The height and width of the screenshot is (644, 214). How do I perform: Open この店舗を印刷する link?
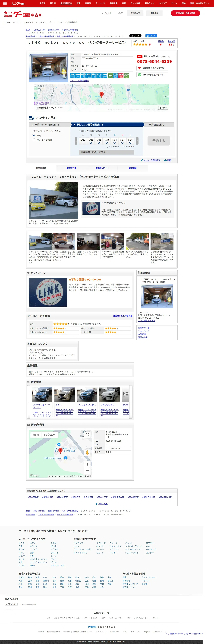click(x=146, y=320)
